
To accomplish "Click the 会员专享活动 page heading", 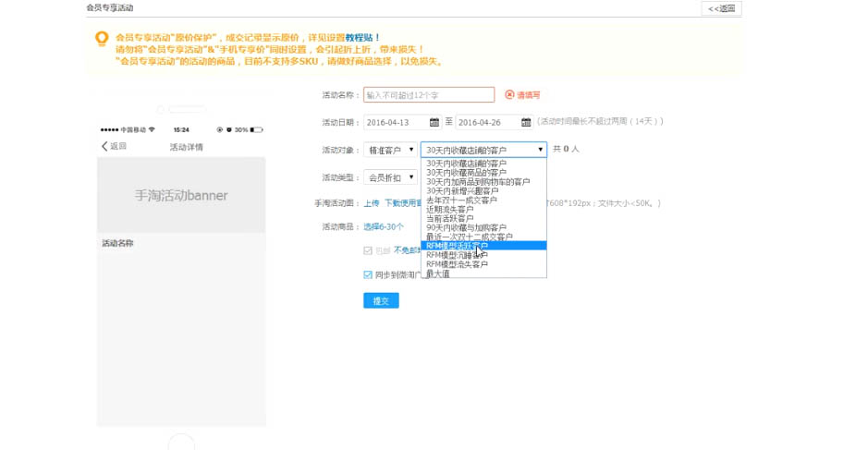I will click(110, 7).
